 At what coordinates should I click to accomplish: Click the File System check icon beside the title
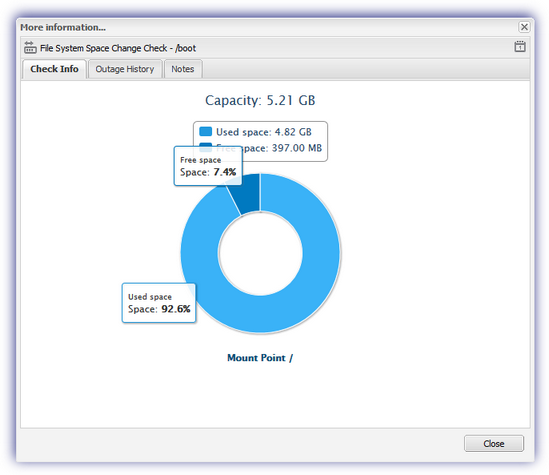[x=30, y=47]
